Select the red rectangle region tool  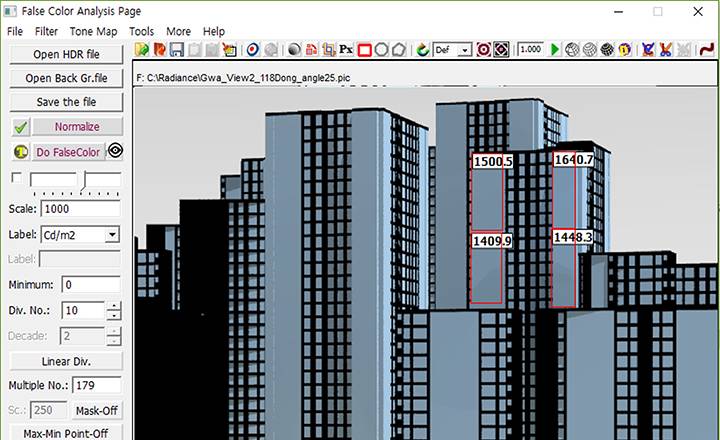point(365,49)
